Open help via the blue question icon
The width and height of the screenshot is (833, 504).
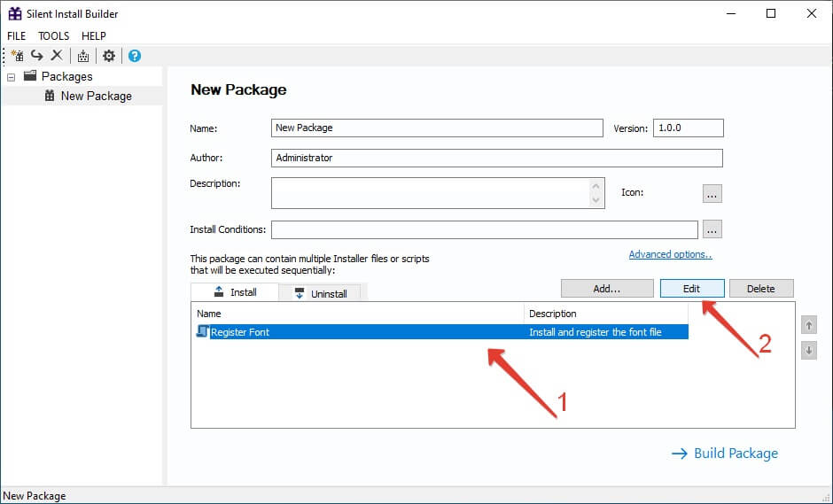[x=135, y=55]
